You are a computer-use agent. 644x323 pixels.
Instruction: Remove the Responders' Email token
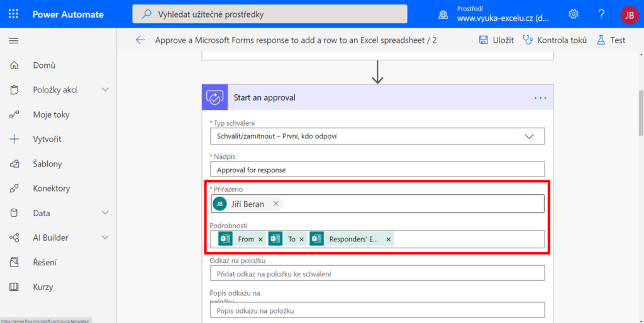tap(389, 239)
